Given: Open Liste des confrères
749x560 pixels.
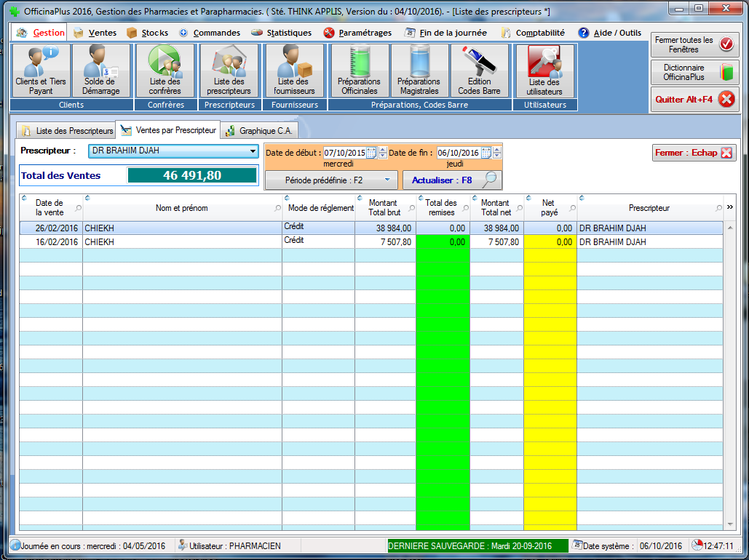Looking at the screenshot, I should 165,71.
